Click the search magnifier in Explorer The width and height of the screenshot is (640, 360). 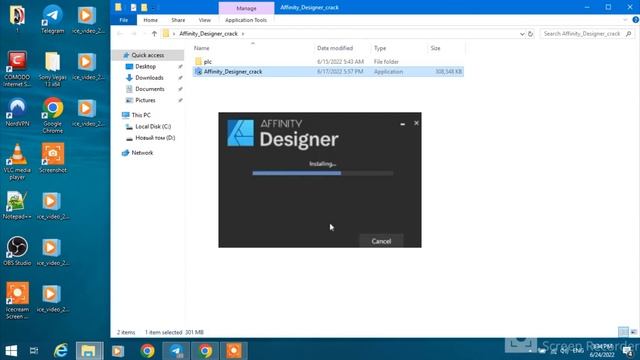[x=629, y=34]
